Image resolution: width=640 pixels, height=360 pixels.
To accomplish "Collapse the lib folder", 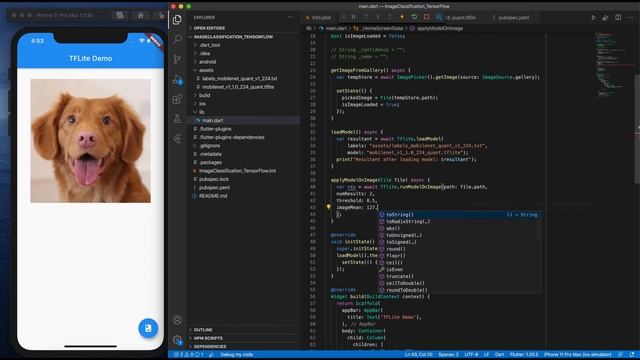I will click(202, 112).
